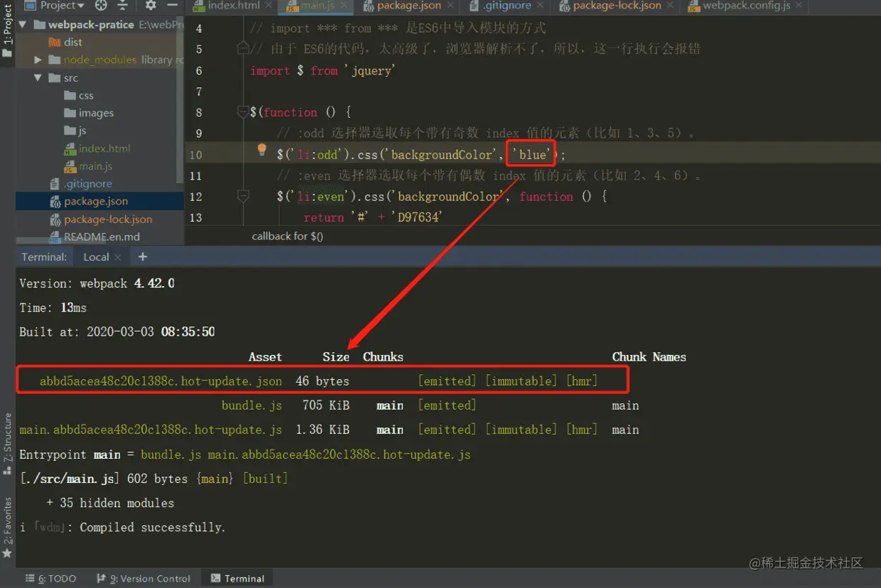Click main.abbd5acea48c20c1388c.hot-update.js asset row

(x=151, y=430)
